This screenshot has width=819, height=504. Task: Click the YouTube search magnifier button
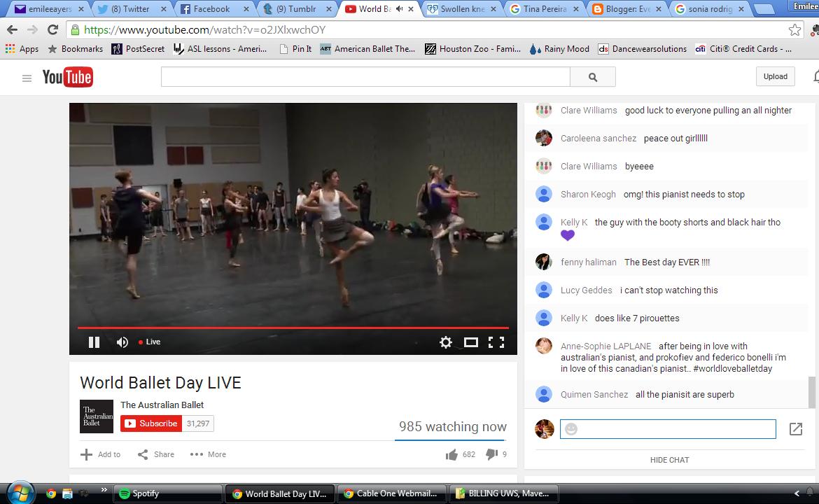tap(592, 77)
